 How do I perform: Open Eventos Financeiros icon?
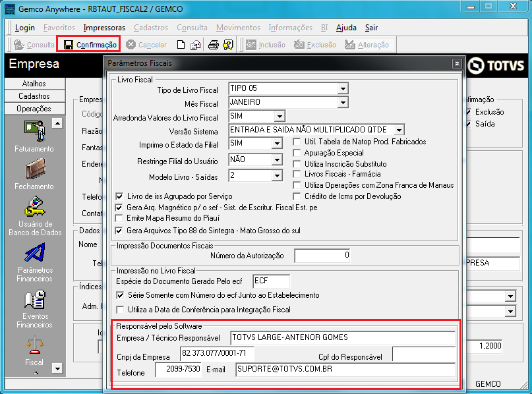(34, 299)
